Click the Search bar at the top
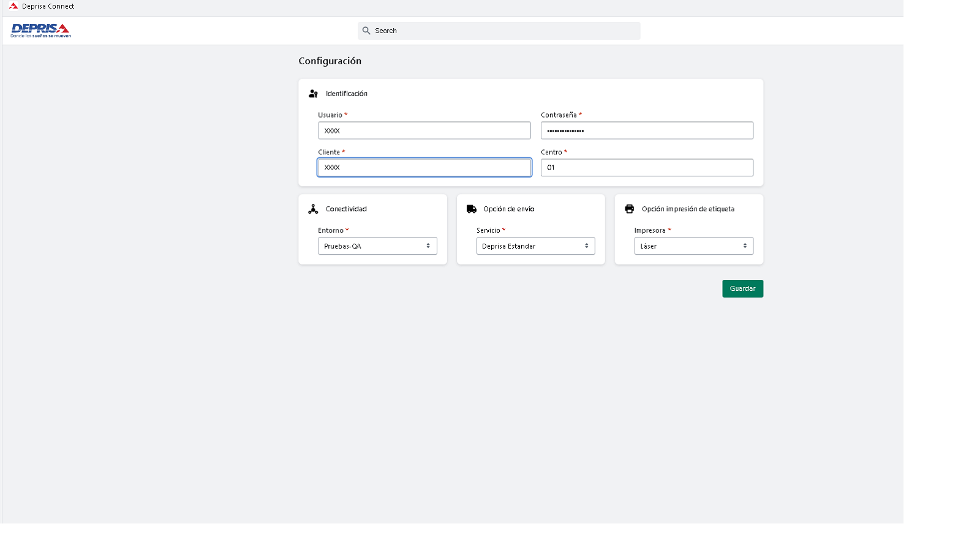The height and width of the screenshot is (551, 980). [498, 30]
